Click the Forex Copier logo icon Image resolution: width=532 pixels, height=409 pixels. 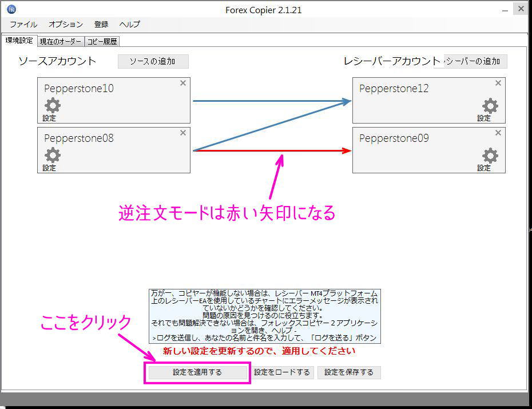(x=10, y=9)
